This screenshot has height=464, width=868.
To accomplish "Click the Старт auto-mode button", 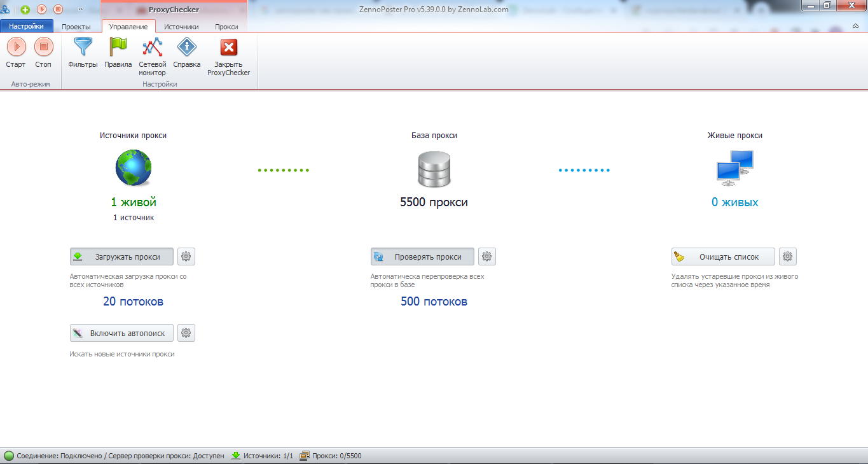I will (16, 52).
